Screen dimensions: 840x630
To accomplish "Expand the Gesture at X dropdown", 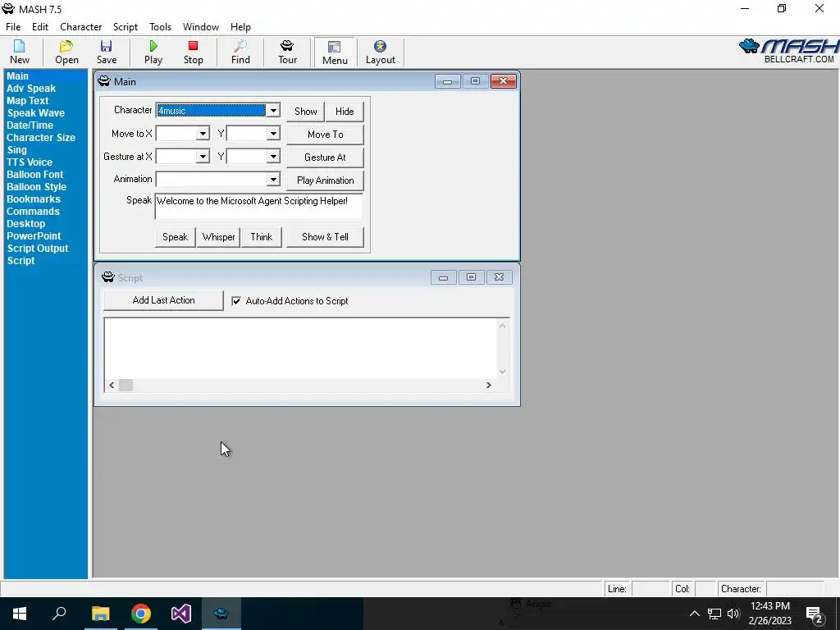I will pyautogui.click(x=203, y=157).
